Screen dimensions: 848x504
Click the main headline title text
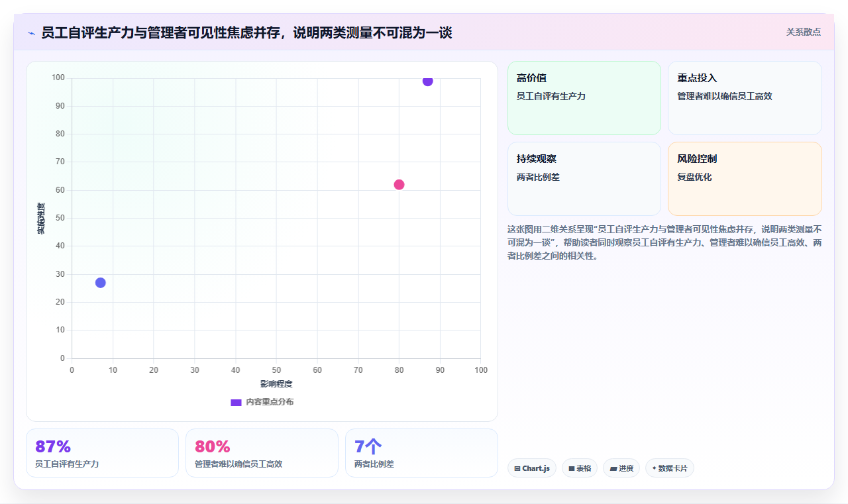pos(246,32)
